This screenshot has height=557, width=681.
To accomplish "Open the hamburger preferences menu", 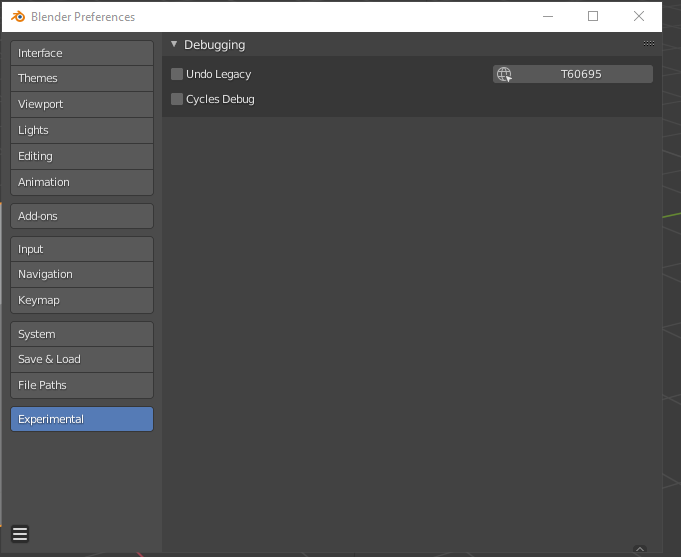I will coord(20,534).
